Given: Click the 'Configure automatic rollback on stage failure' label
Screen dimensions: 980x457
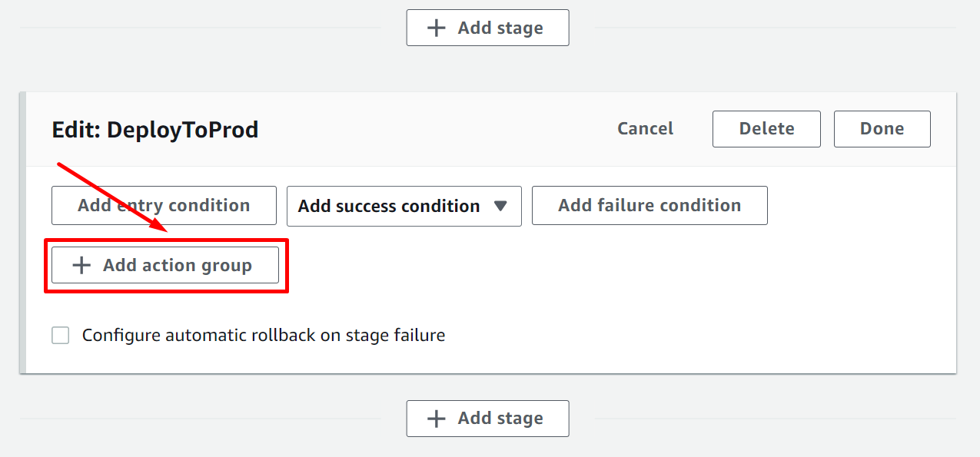Looking at the screenshot, I should pos(264,336).
